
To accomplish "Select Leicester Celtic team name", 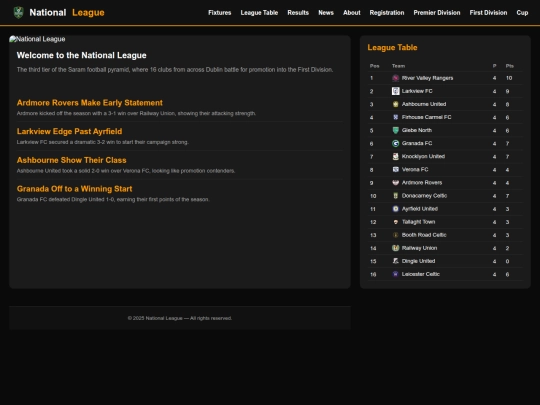I will 421,274.
